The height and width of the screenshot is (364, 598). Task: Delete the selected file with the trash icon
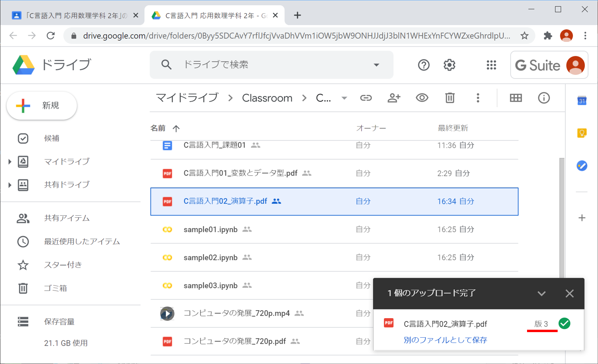pos(450,98)
